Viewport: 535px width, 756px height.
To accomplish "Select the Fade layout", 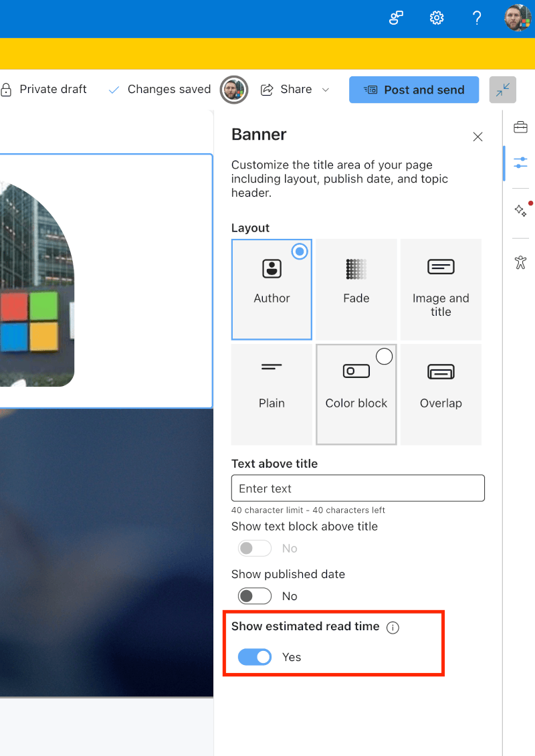I will tap(356, 290).
